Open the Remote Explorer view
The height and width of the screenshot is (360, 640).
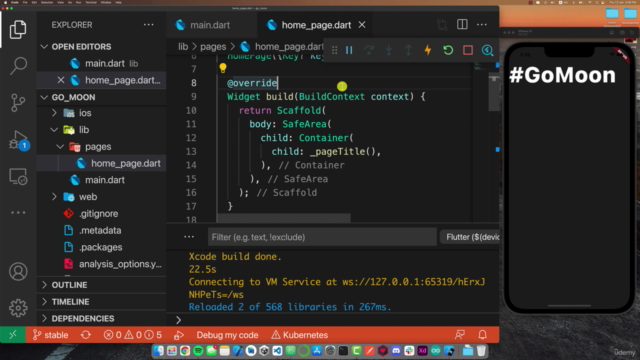click(18, 177)
